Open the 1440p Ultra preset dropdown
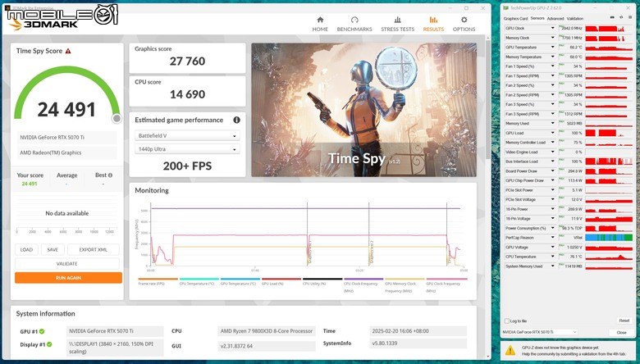Viewport: 640px width, 364px height. [187, 149]
